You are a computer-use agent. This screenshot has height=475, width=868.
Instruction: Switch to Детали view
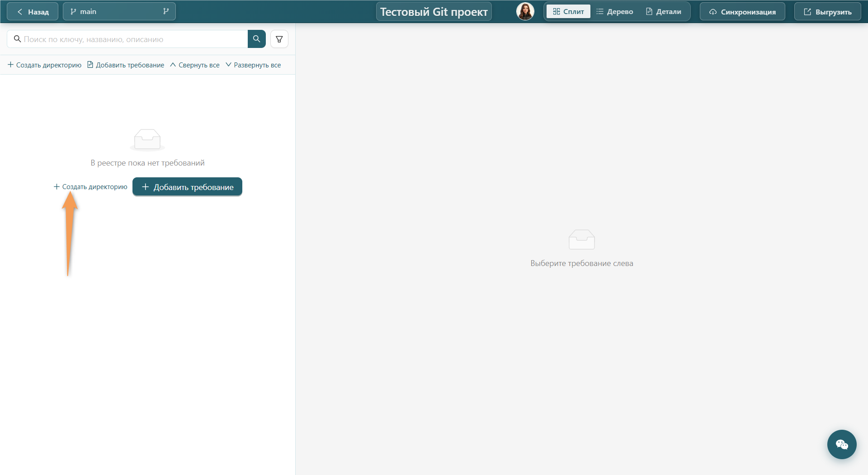click(663, 11)
